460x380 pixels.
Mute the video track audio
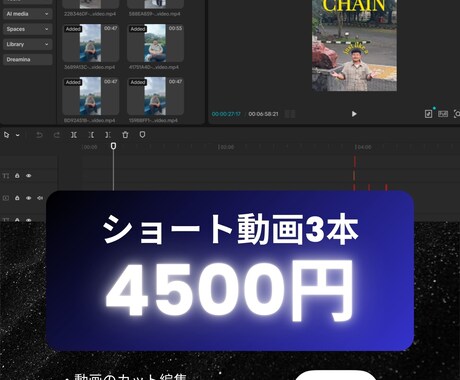pyautogui.click(x=40, y=198)
